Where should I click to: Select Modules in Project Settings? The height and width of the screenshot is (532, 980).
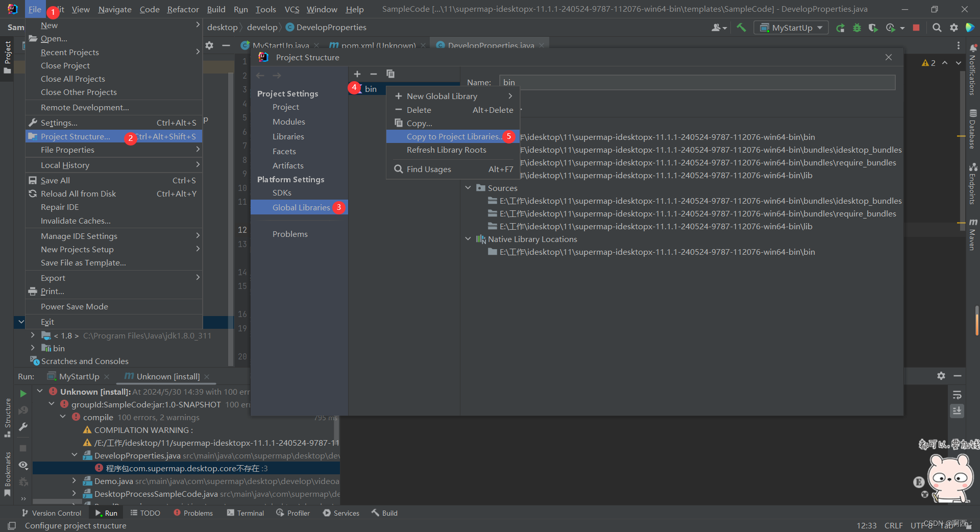289,122
